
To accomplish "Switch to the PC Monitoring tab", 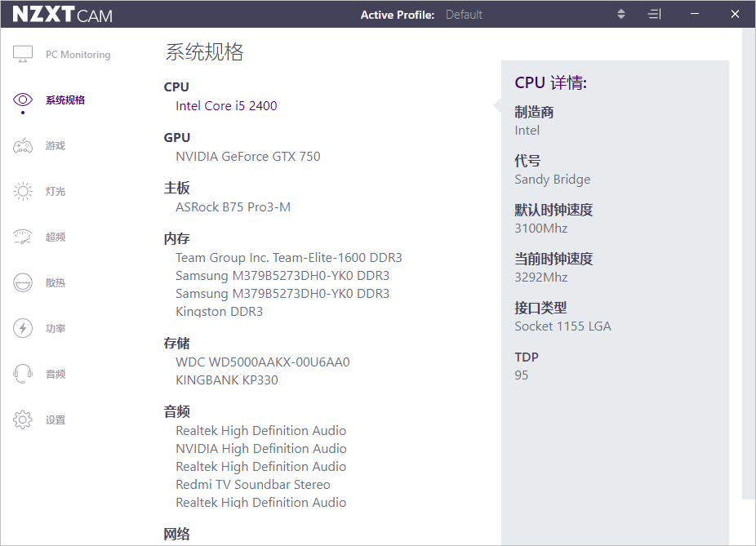I will 78,55.
